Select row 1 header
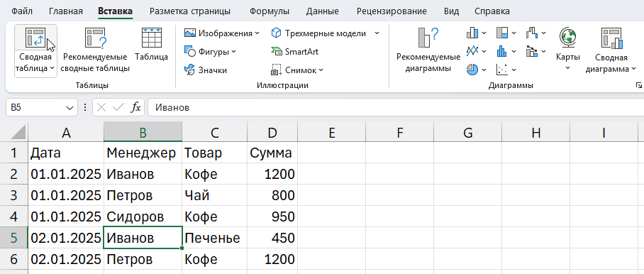The width and height of the screenshot is (644, 274). point(13,153)
